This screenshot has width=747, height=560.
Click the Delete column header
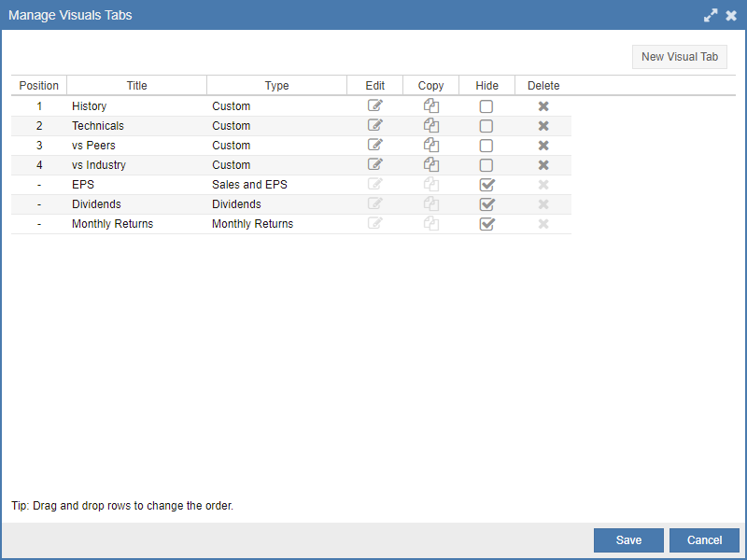coord(543,86)
